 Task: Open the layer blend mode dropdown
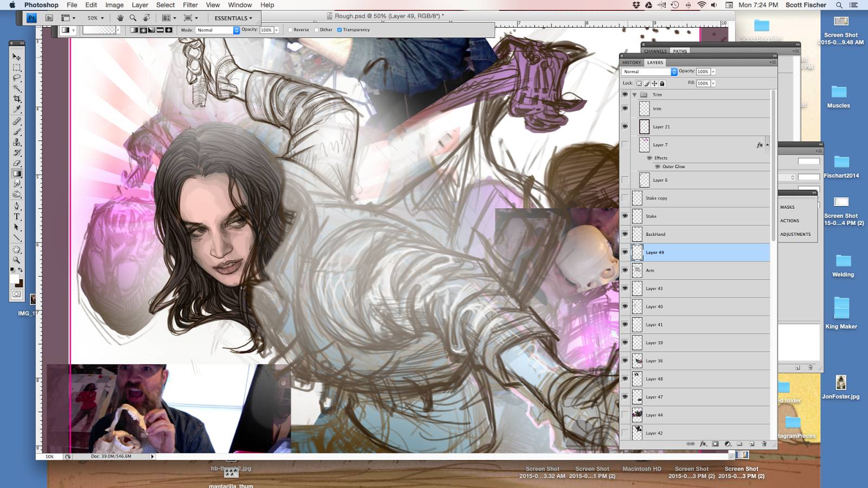tap(649, 72)
